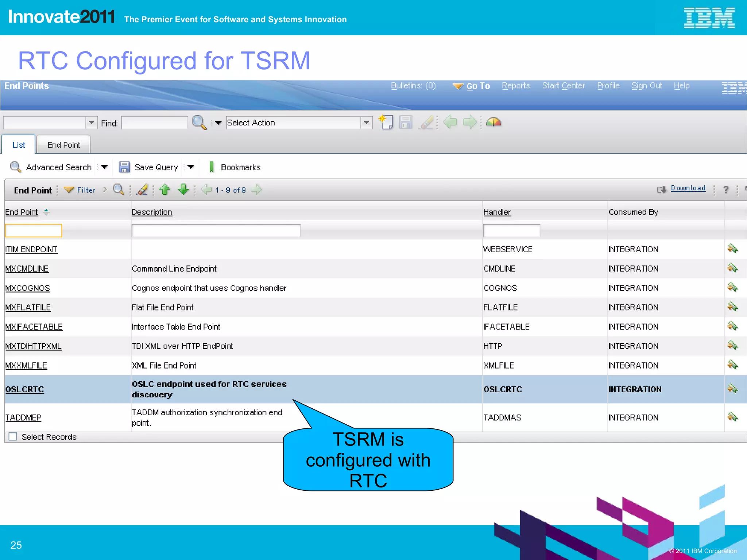Open the MXFLATFILE end point record

pos(28,307)
